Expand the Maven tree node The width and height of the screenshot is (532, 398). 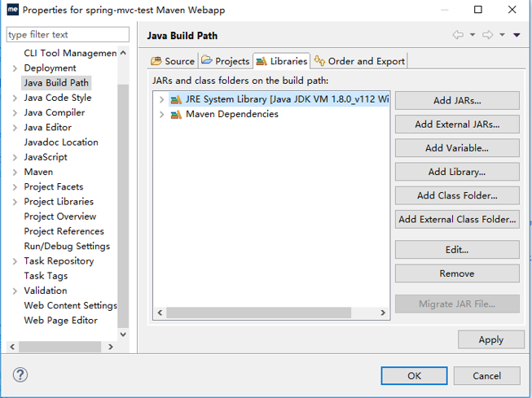click(15, 173)
